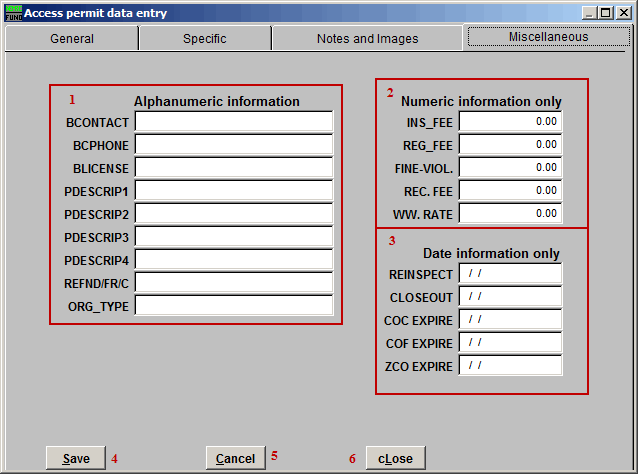Screen dimensions: 638x474
Task: Switch to the General tab
Action: 72,39
